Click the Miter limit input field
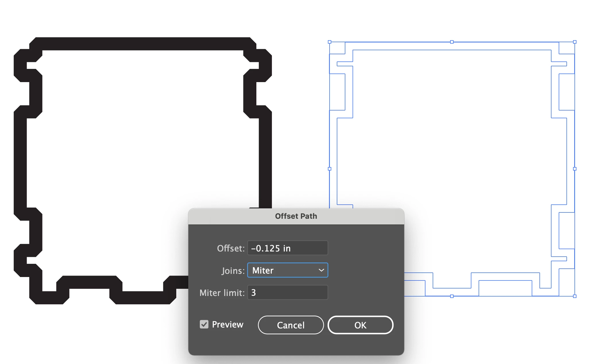Viewport: 596px width, 364px height. [287, 293]
